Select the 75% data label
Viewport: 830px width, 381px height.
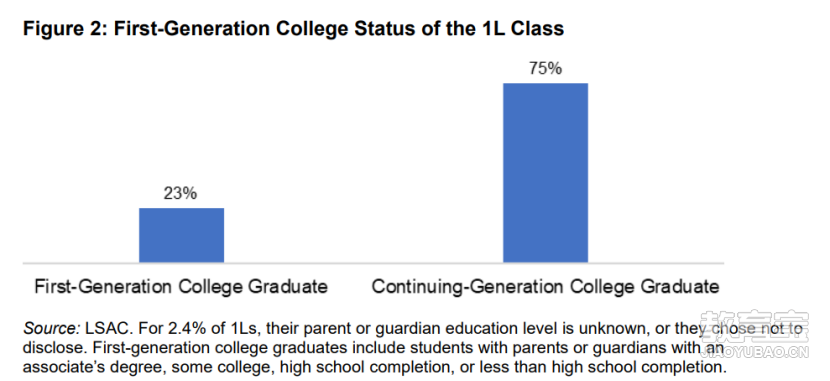pos(545,69)
